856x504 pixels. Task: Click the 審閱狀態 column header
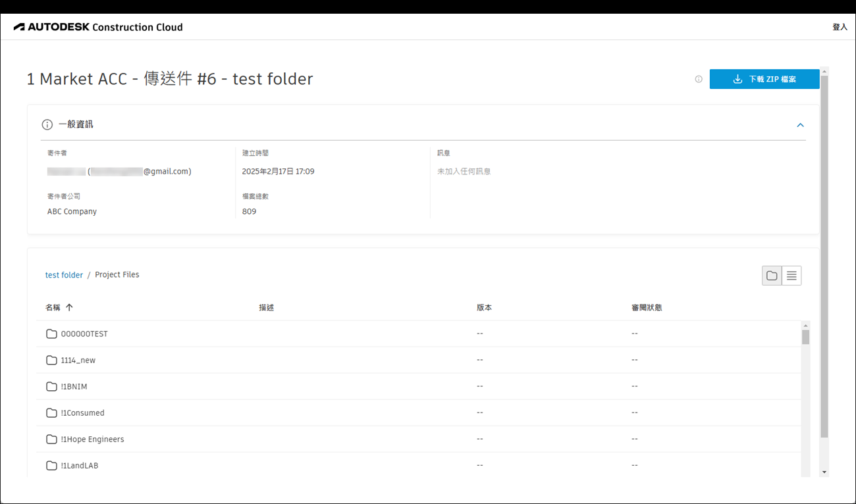click(647, 307)
